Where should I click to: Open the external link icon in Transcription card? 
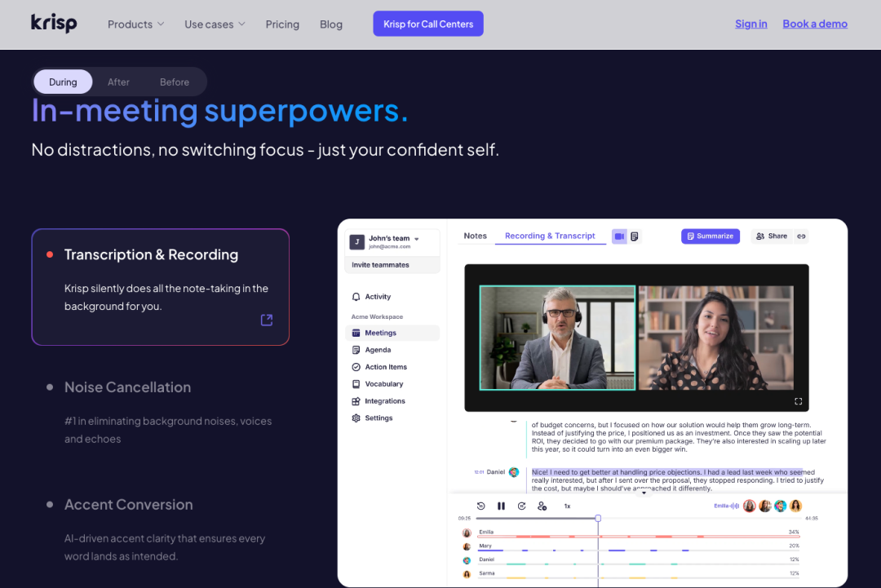(267, 321)
